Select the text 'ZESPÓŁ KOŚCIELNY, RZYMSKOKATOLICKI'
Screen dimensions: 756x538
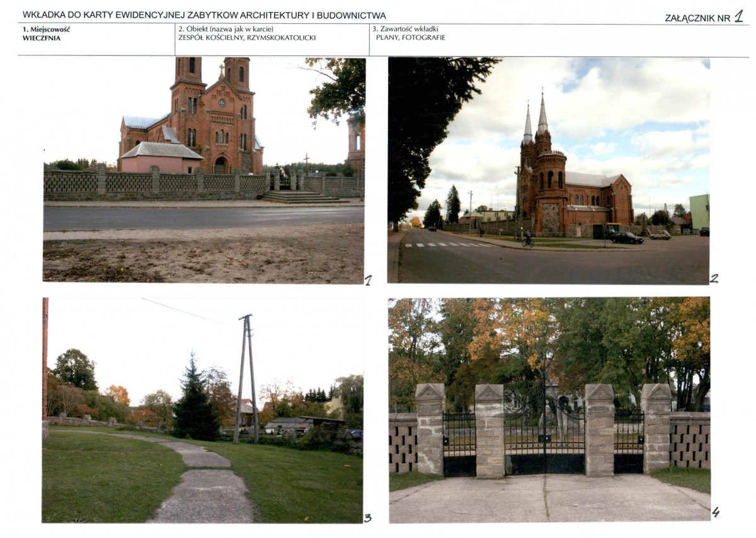[247, 38]
